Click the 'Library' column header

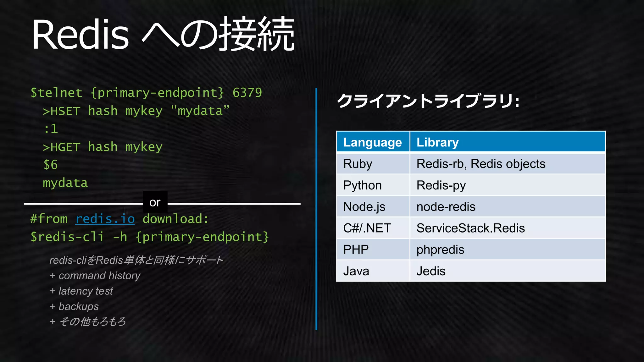[x=508, y=142]
